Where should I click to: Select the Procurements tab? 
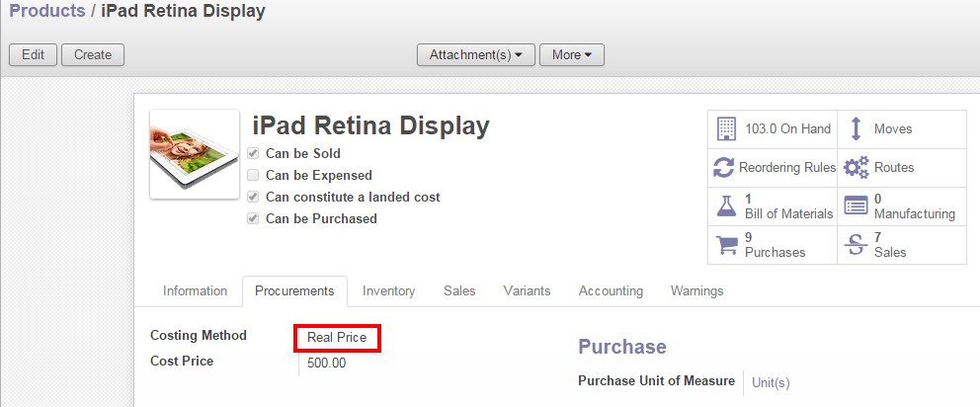[294, 290]
